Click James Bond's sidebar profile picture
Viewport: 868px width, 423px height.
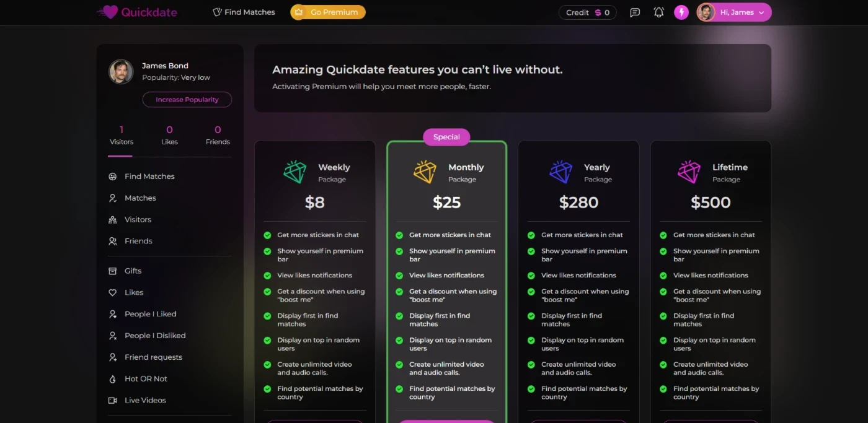pyautogui.click(x=122, y=72)
